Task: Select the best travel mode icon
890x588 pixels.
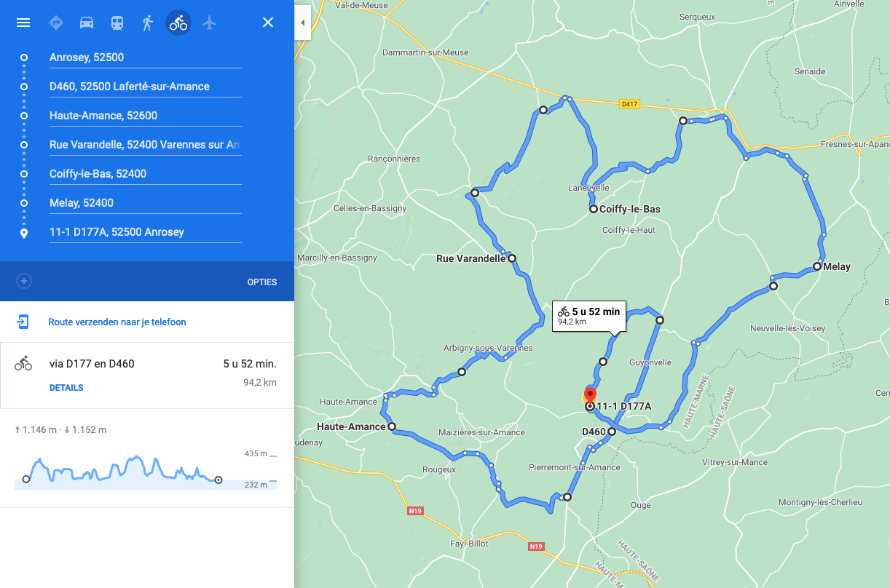Action: coord(56,23)
